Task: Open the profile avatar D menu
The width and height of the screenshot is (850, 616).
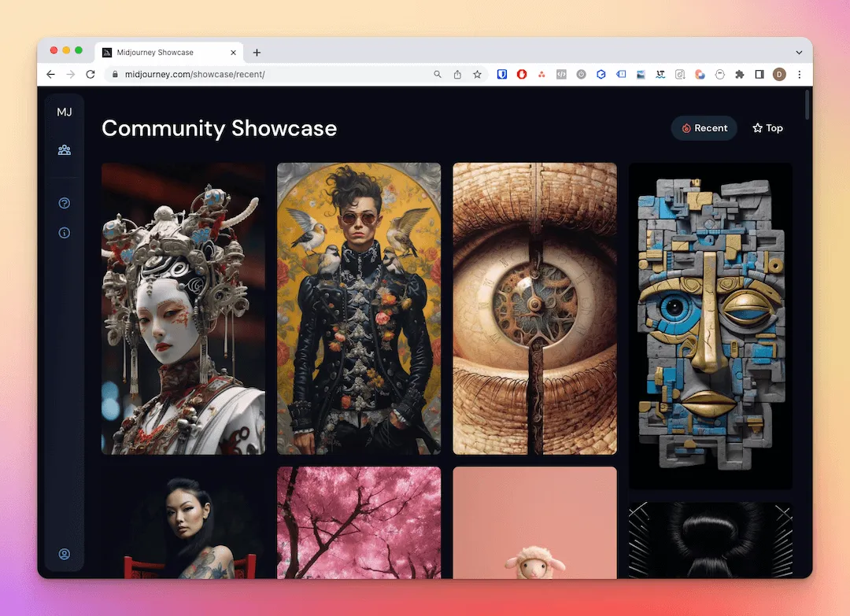Action: click(779, 74)
